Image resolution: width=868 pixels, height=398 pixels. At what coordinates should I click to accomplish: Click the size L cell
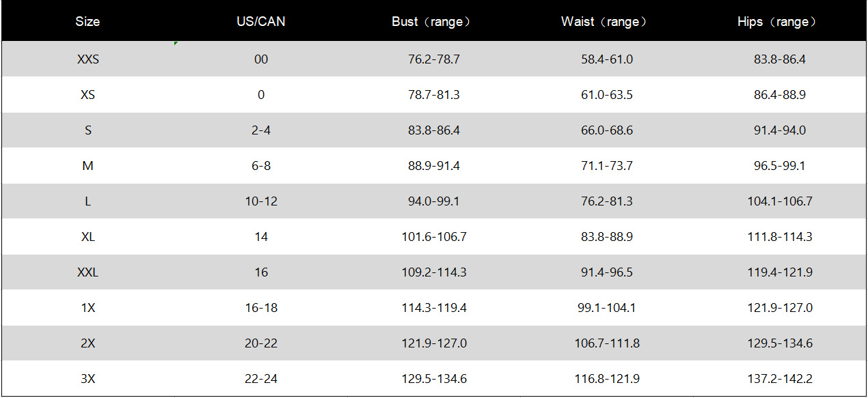(87, 201)
